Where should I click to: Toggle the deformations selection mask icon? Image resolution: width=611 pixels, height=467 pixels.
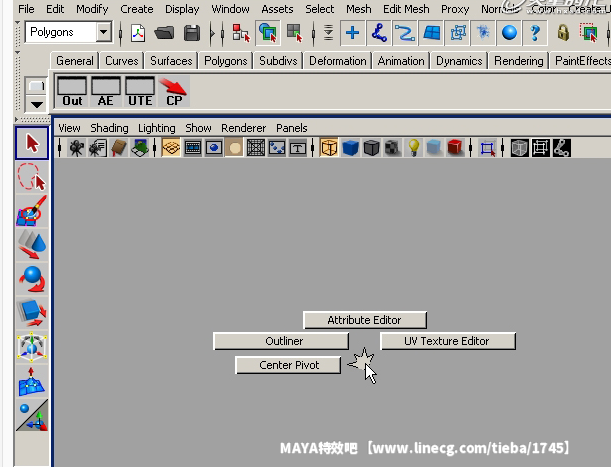pos(457,33)
